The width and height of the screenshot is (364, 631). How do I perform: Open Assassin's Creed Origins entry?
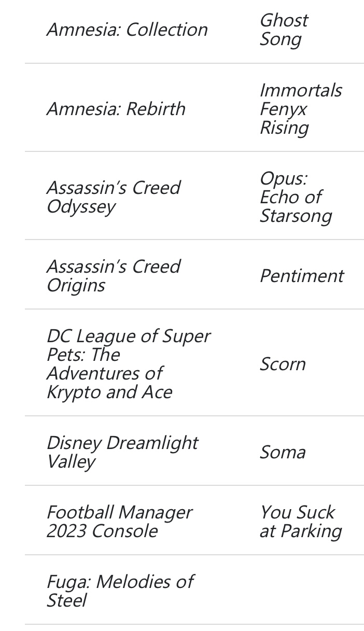coord(113,275)
